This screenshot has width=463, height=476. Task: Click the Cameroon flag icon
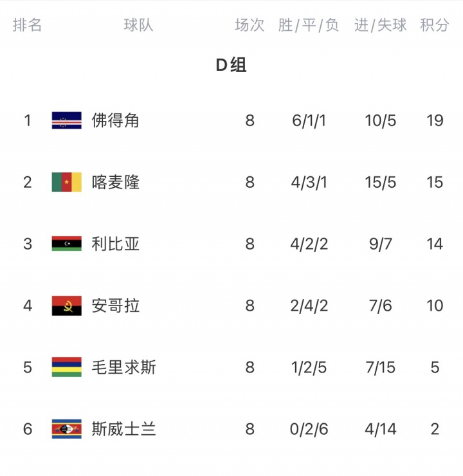[x=66, y=182]
